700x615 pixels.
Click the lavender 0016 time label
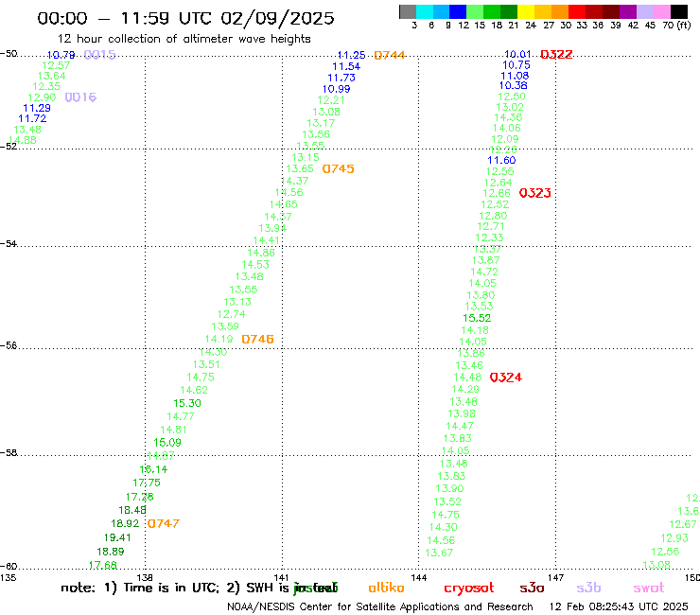point(80,97)
